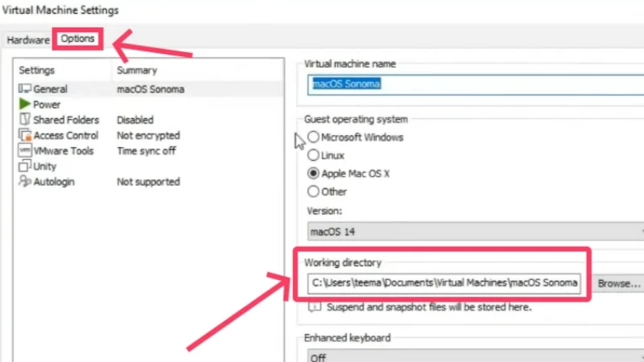The height and width of the screenshot is (362, 644).
Task: Click the 'Not encrypted' summary text
Action: 148,135
